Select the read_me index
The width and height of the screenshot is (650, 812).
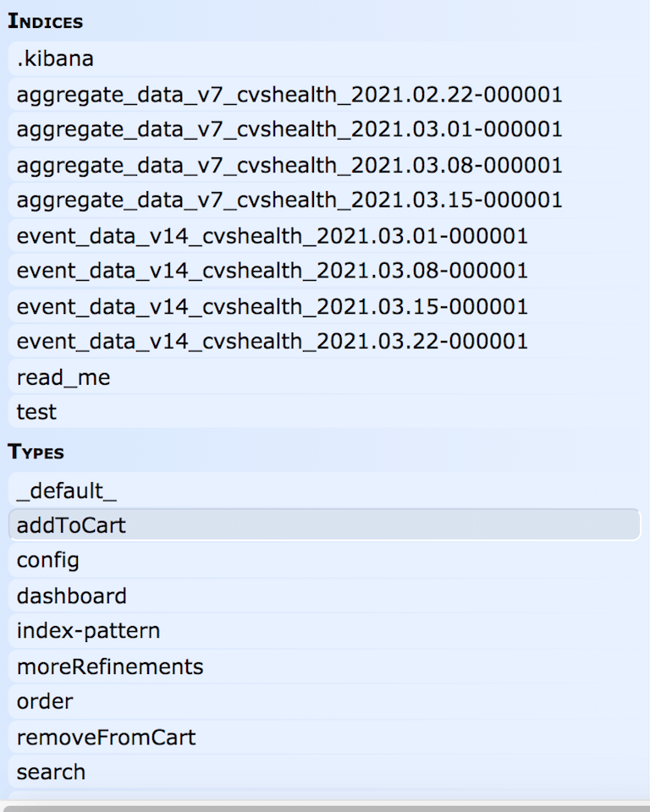tap(324, 376)
